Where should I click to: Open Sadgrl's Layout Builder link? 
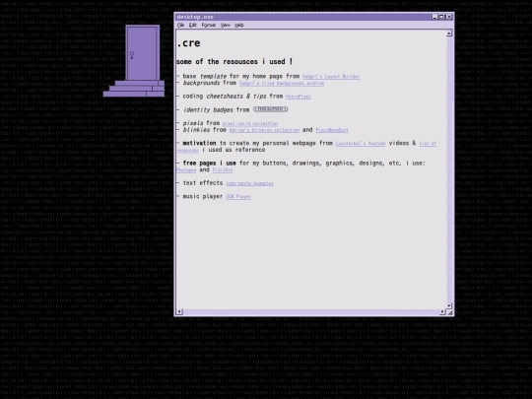point(331,77)
